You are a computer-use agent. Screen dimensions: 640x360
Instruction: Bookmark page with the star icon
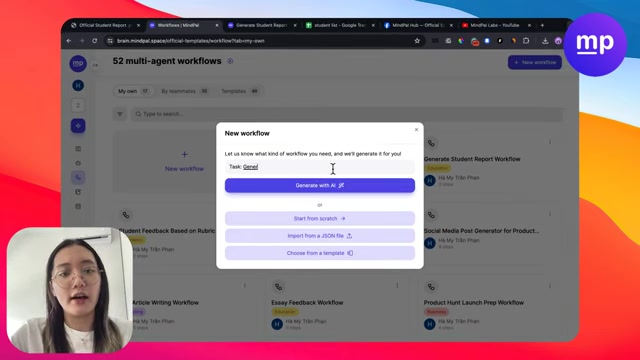coord(417,41)
